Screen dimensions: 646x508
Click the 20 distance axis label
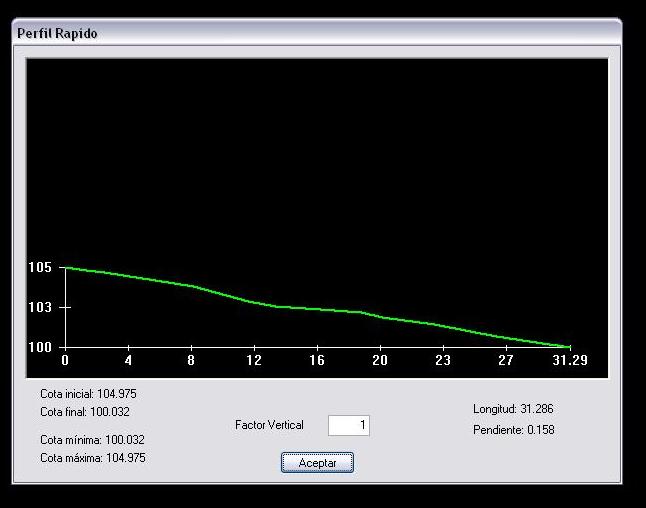point(380,361)
